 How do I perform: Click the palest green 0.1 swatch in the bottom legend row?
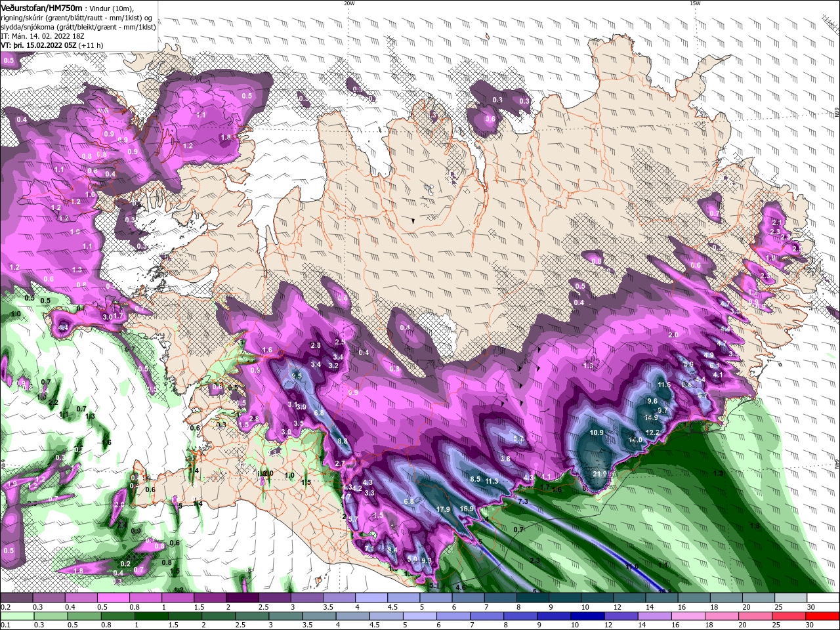(18, 616)
